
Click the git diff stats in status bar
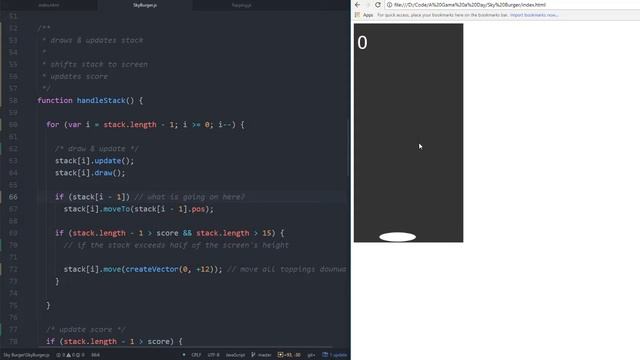[289, 355]
